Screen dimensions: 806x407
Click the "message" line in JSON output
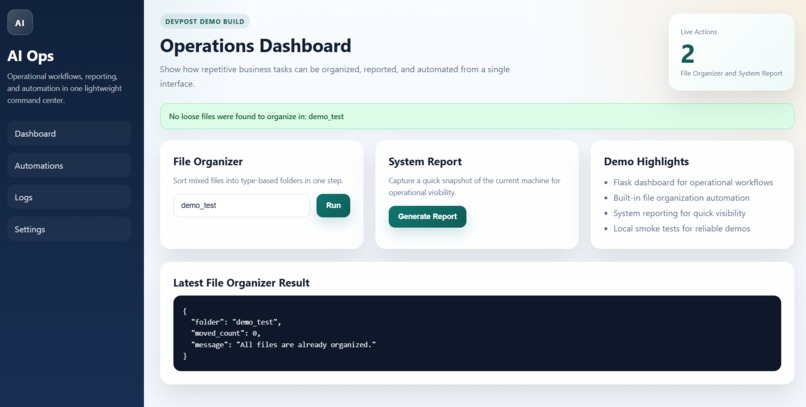(283, 345)
